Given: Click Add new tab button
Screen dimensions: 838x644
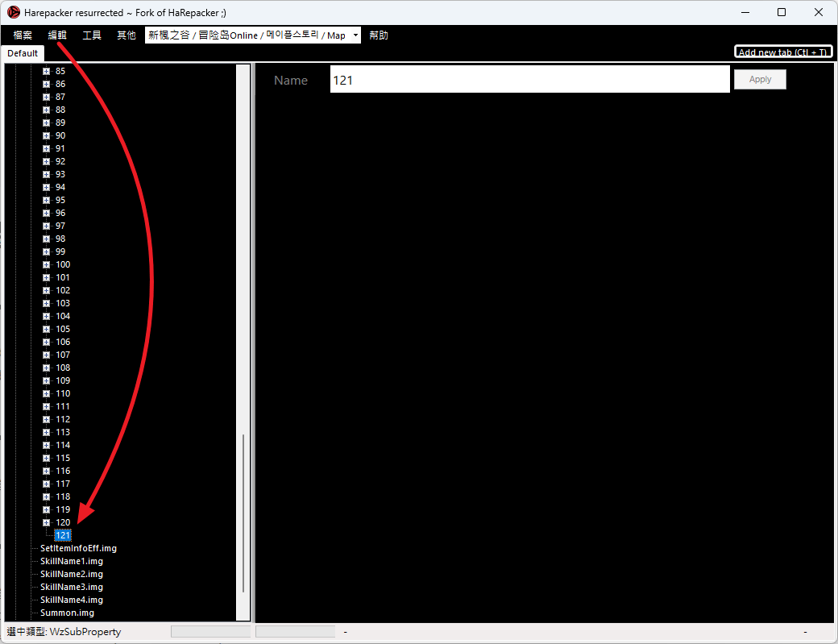Looking at the screenshot, I should click(x=783, y=52).
